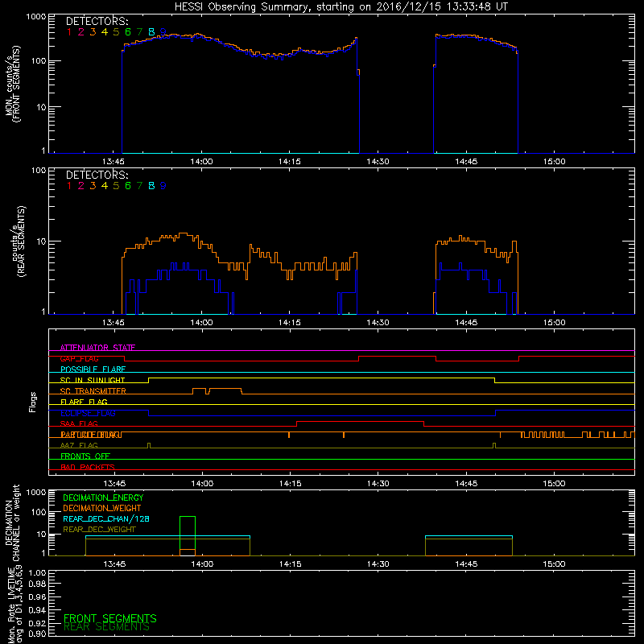The width and height of the screenshot is (644, 644).
Task: Click orange detector number 3 in front segments legend
Action: click(93, 32)
